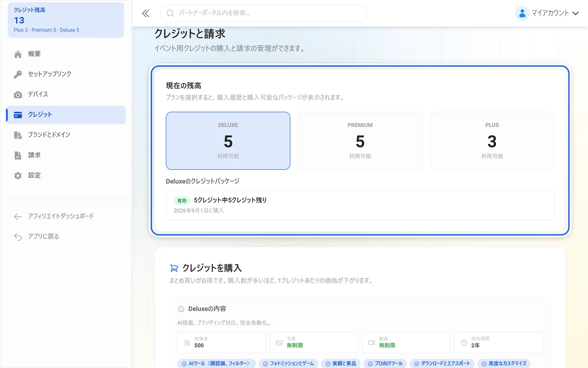
Task: Open the マイアカウント dropdown arrow
Action: (x=575, y=13)
